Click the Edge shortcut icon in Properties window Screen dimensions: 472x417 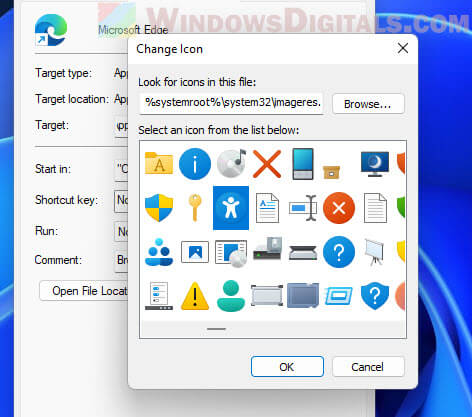coord(51,30)
